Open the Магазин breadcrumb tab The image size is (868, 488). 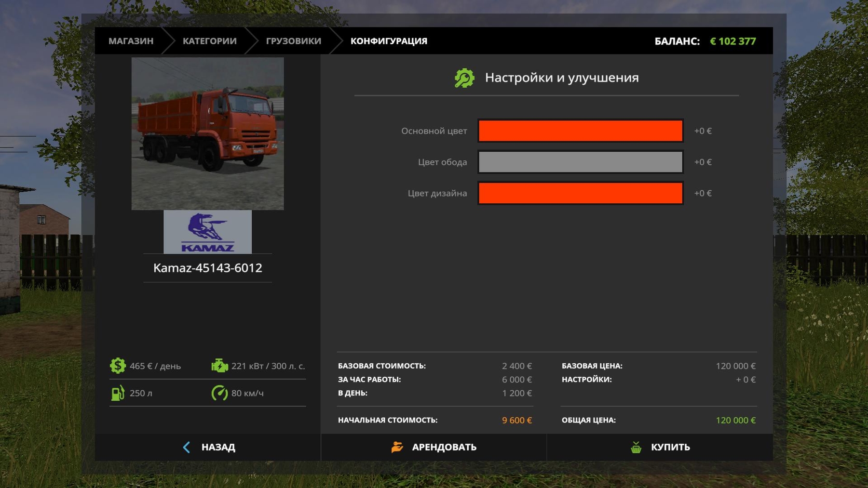[x=131, y=41]
